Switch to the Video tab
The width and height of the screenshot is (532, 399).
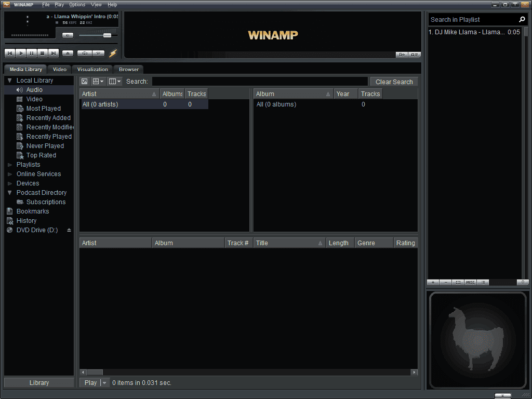pyautogui.click(x=60, y=69)
